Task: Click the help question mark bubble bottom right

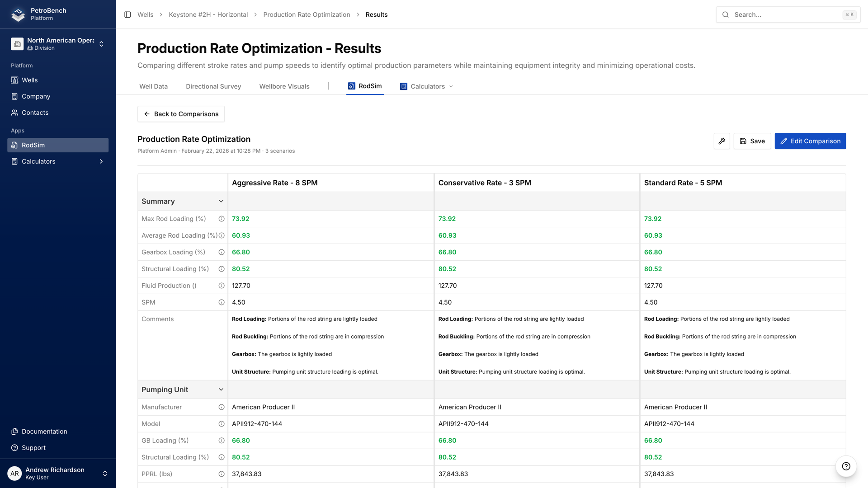Action: click(845, 467)
